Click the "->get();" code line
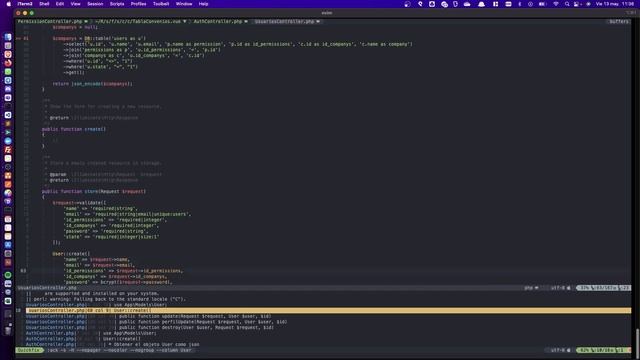Viewport: 640px width, 360px height. (x=74, y=72)
